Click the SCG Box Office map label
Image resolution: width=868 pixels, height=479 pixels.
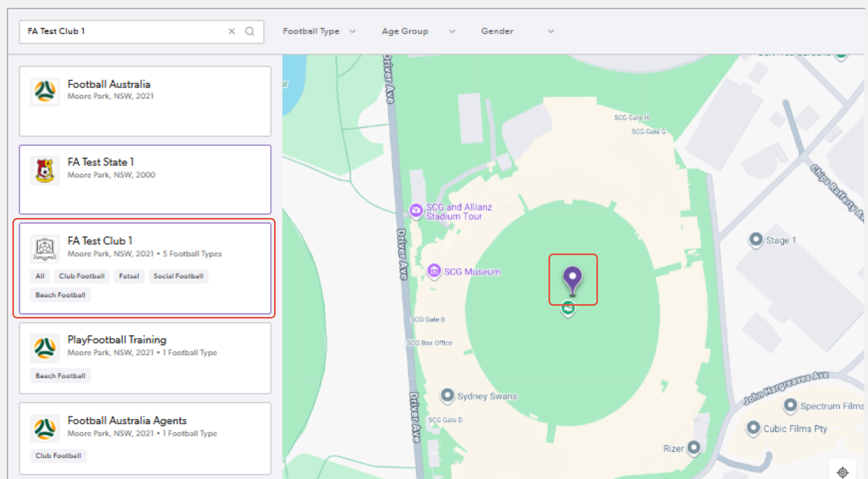coord(429,343)
